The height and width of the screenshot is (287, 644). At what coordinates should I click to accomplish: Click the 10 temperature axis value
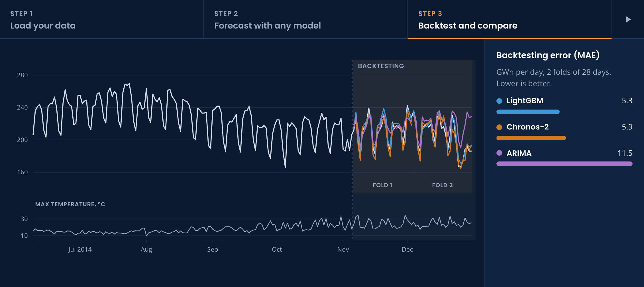tap(24, 236)
